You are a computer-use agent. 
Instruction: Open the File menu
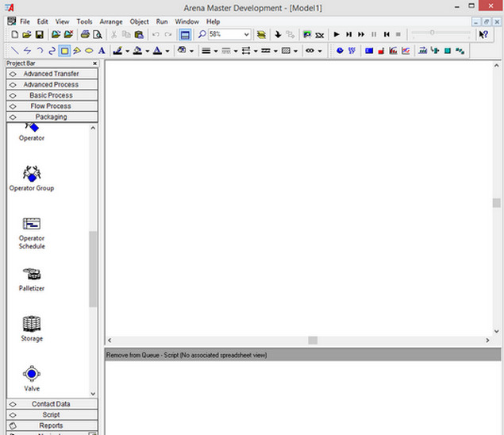pos(25,21)
